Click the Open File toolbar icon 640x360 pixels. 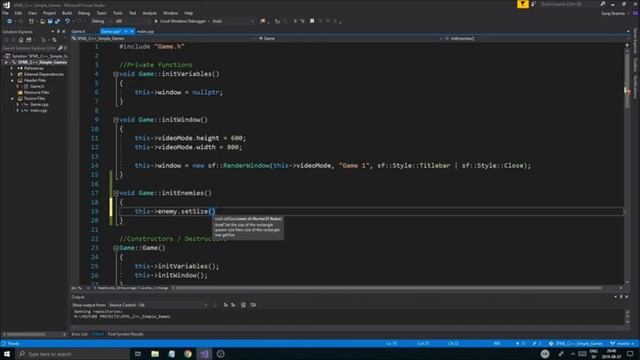tap(42, 21)
